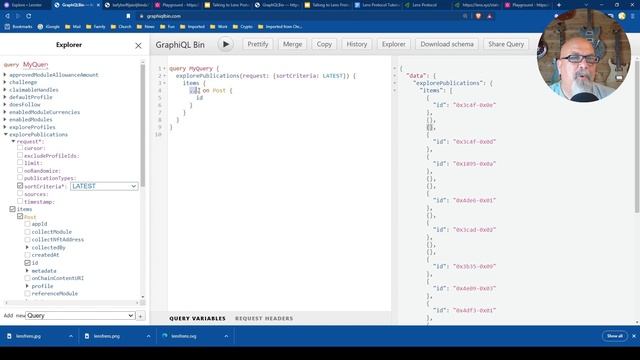
Task: Collapse the request arguments node
Action: pyautogui.click(x=13, y=141)
